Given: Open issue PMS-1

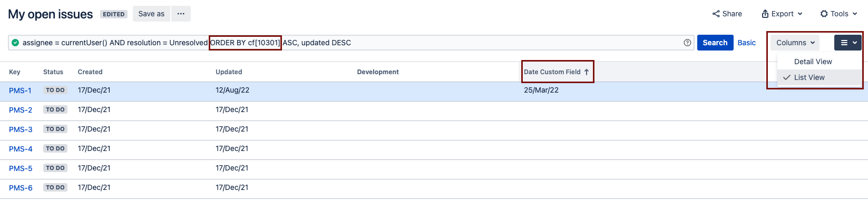Looking at the screenshot, I should pyautogui.click(x=20, y=91).
